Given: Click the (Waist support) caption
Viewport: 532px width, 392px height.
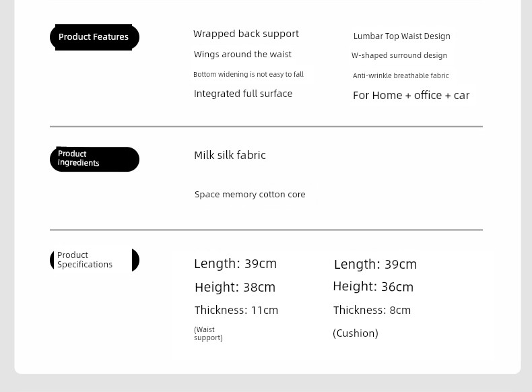Looking at the screenshot, I should click(208, 333).
